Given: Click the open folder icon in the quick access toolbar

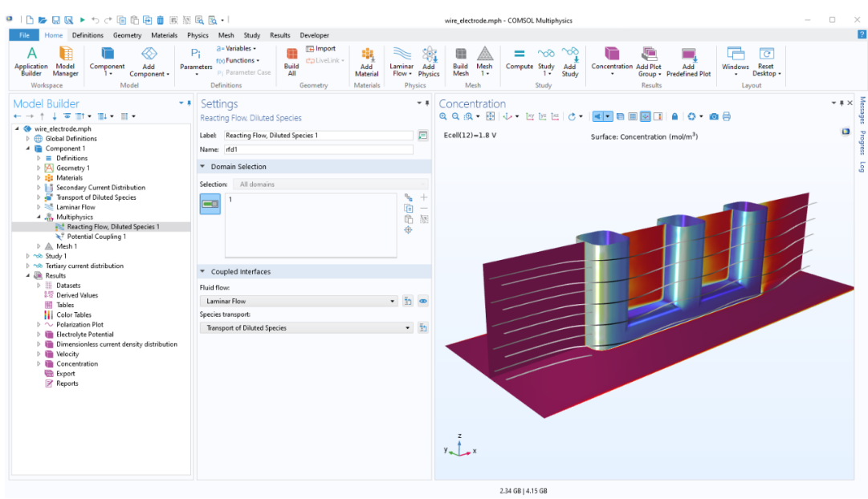Looking at the screenshot, I should click(x=43, y=21).
